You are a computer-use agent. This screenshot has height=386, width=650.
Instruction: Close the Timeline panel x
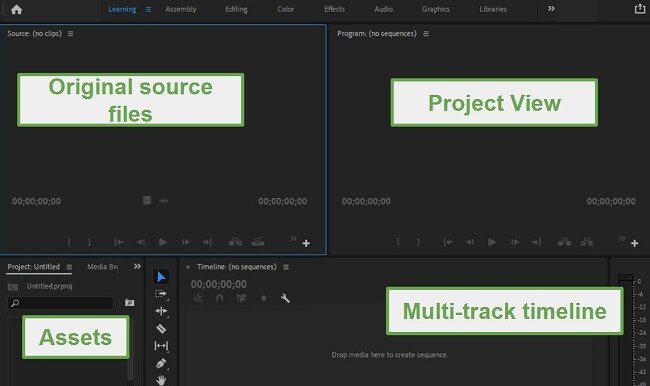pos(188,267)
